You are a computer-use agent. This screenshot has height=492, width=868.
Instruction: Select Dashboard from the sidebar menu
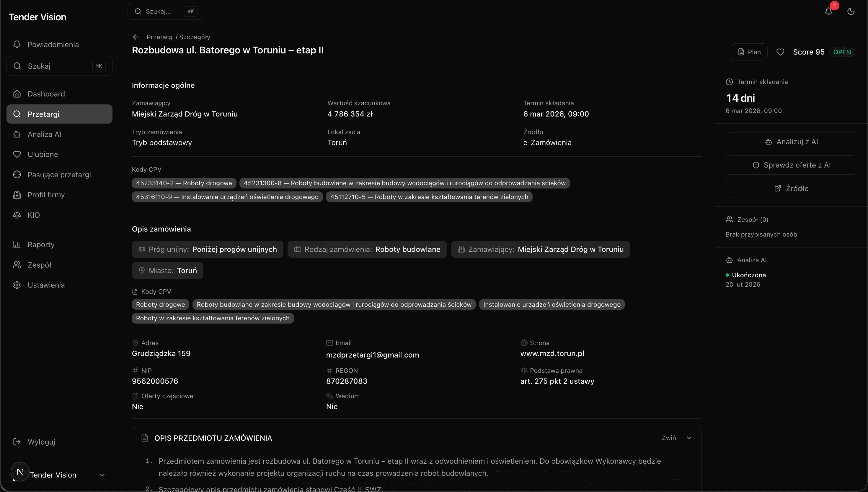click(46, 94)
